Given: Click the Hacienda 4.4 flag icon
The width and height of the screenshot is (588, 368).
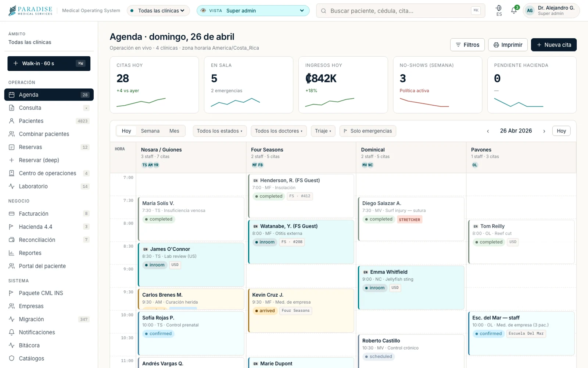Looking at the screenshot, I should coord(11,227).
